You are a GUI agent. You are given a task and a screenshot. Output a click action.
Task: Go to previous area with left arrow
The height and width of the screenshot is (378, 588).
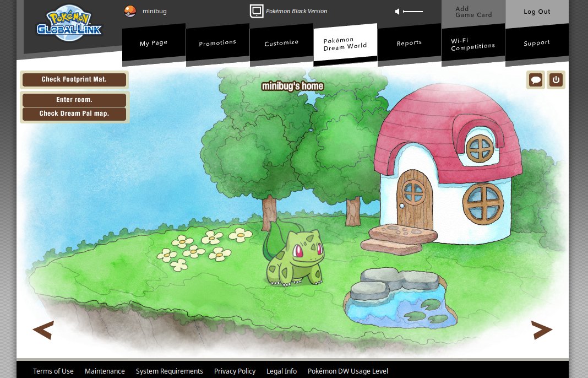point(43,330)
